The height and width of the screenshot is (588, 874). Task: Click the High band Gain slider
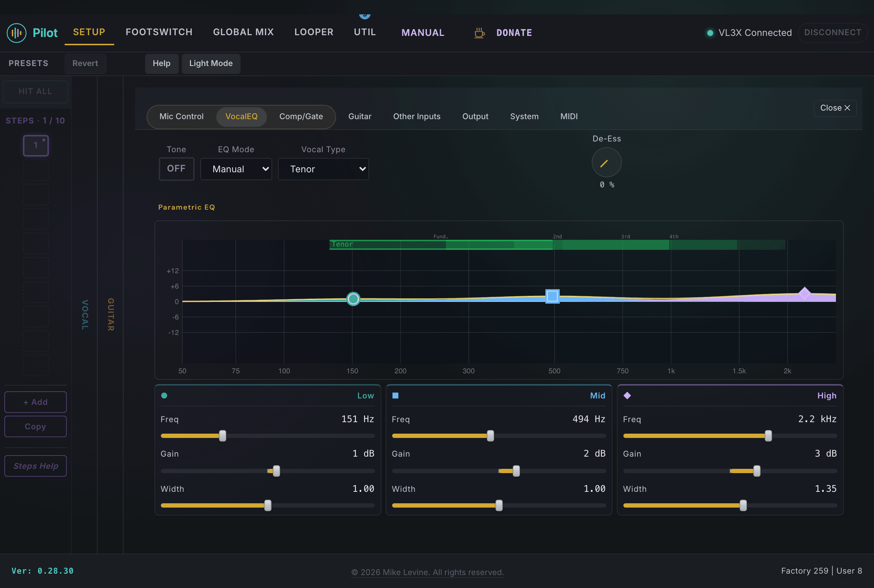[730, 471]
